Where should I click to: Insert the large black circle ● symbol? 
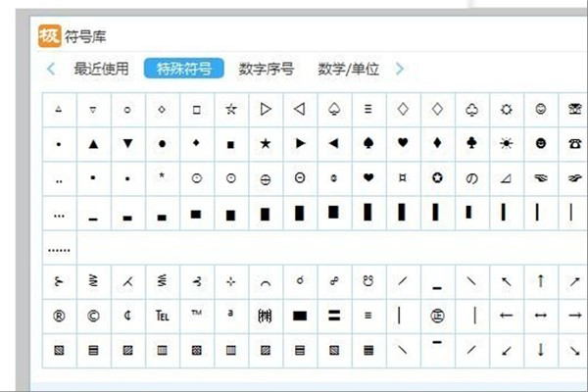coord(162,144)
